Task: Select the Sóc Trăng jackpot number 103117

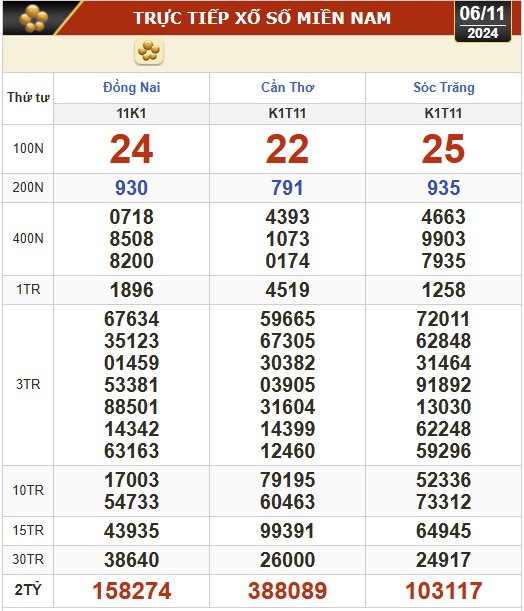Action: (444, 590)
